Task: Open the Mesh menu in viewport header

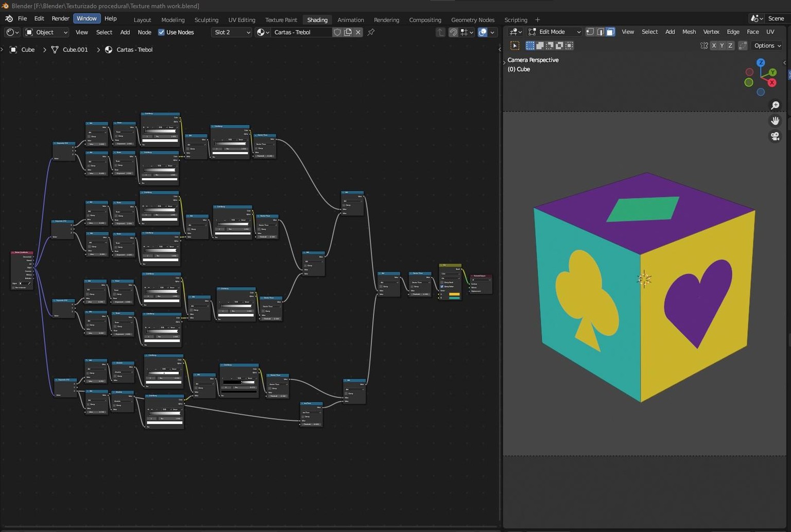Action: coord(689,32)
